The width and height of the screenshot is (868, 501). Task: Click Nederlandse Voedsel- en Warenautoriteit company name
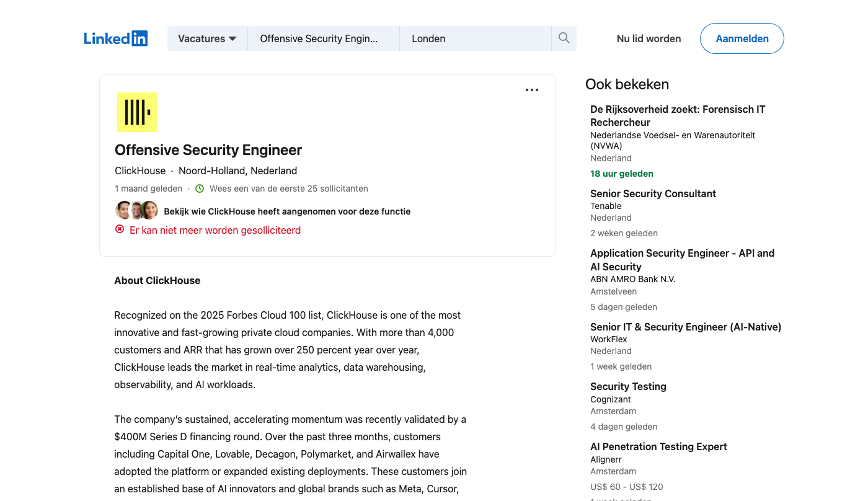673,140
